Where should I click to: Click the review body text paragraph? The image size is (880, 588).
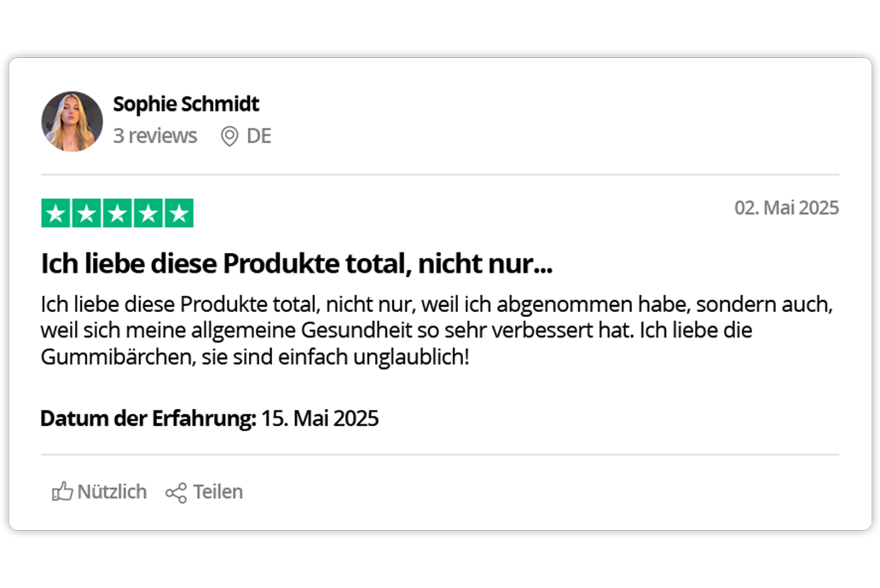437,331
